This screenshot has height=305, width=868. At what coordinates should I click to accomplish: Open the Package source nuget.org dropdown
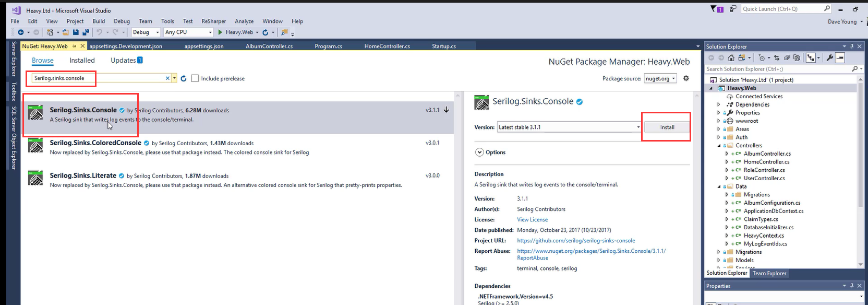(660, 78)
